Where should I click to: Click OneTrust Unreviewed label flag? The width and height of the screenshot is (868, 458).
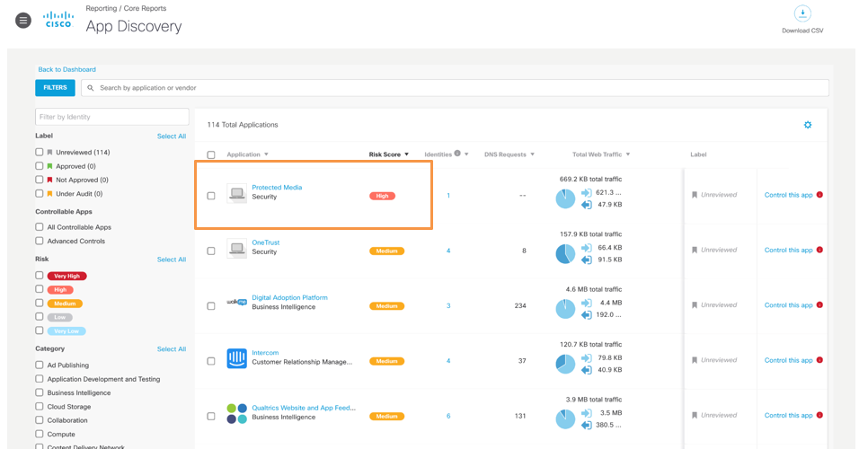coord(695,250)
